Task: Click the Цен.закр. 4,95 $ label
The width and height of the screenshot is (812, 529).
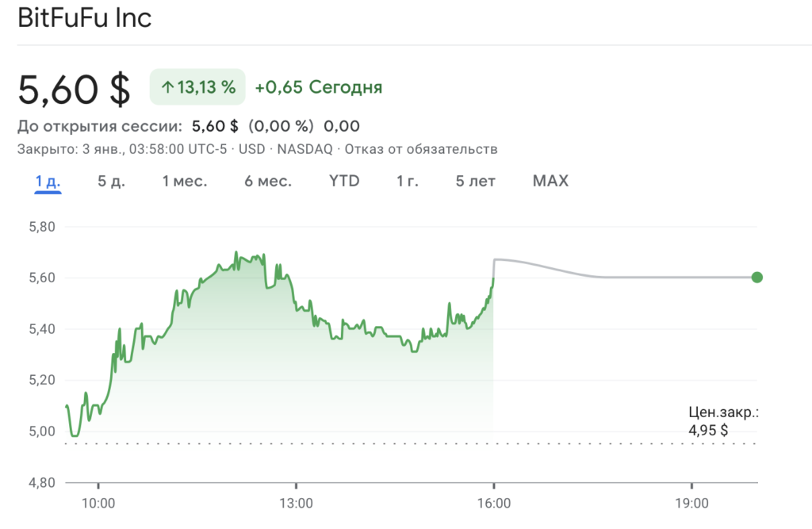Action: coord(723,421)
